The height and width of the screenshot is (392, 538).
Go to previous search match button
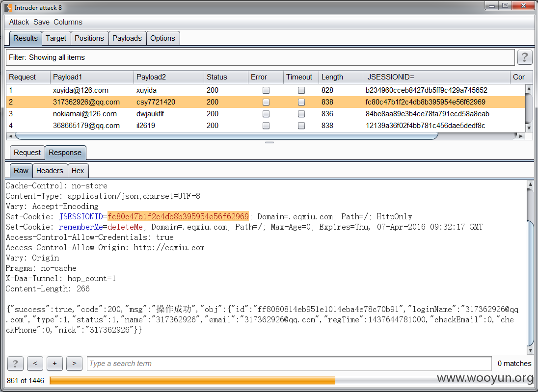tap(35, 364)
